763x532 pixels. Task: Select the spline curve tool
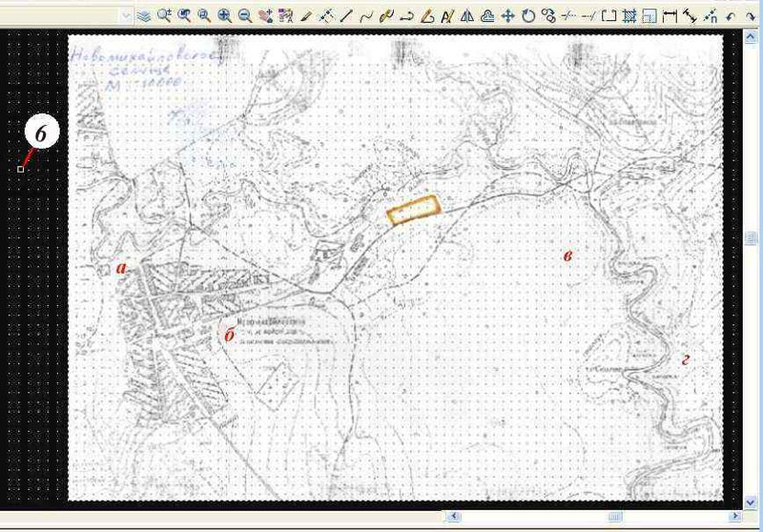pyautogui.click(x=366, y=16)
